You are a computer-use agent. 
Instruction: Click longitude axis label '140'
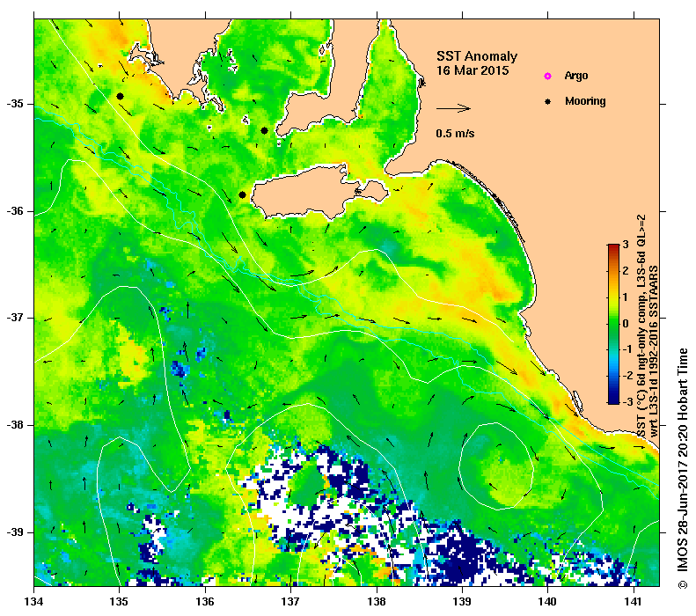[x=548, y=601]
